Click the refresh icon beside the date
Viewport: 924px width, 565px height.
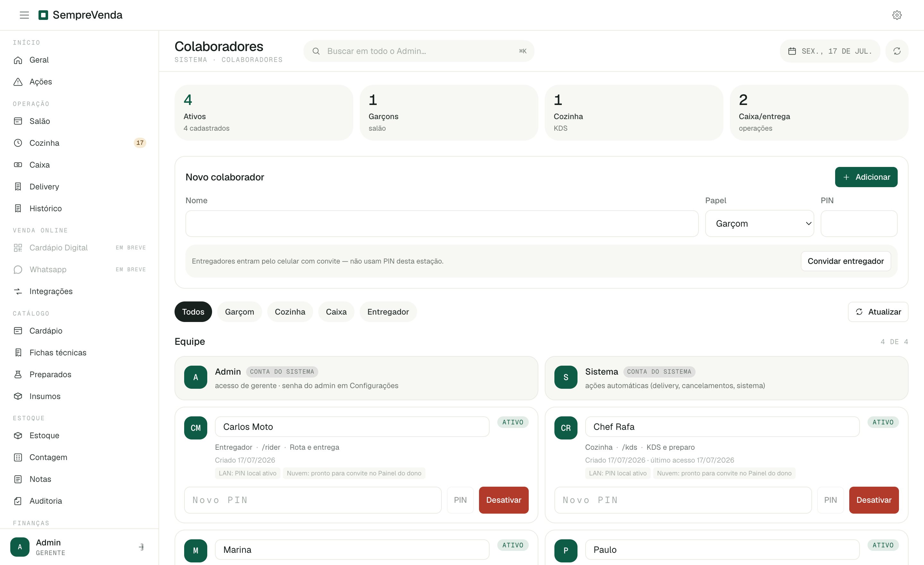[897, 51]
